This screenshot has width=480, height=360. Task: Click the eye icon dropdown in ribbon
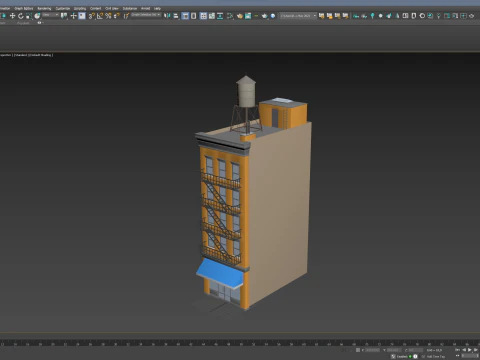point(40,23)
